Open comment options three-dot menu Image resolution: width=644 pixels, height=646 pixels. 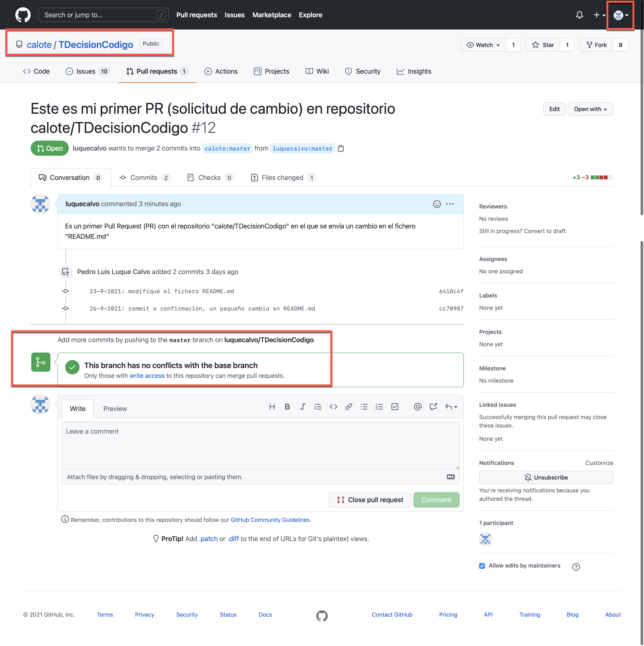pos(450,204)
